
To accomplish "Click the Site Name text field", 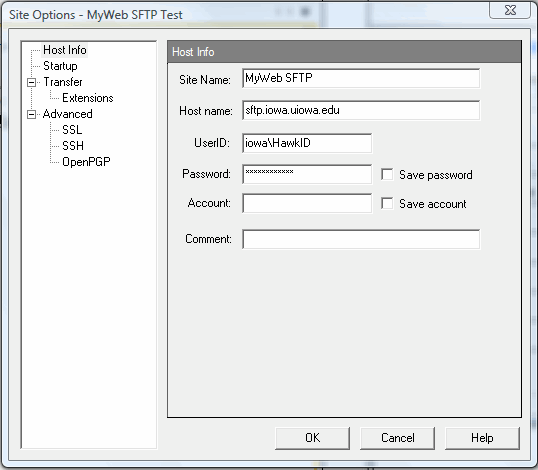I will coord(361,78).
